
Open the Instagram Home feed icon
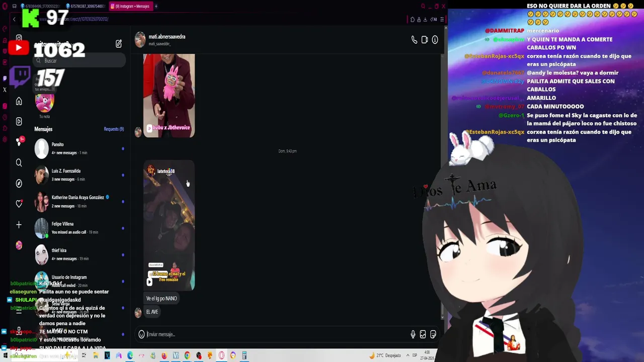pos(19,101)
